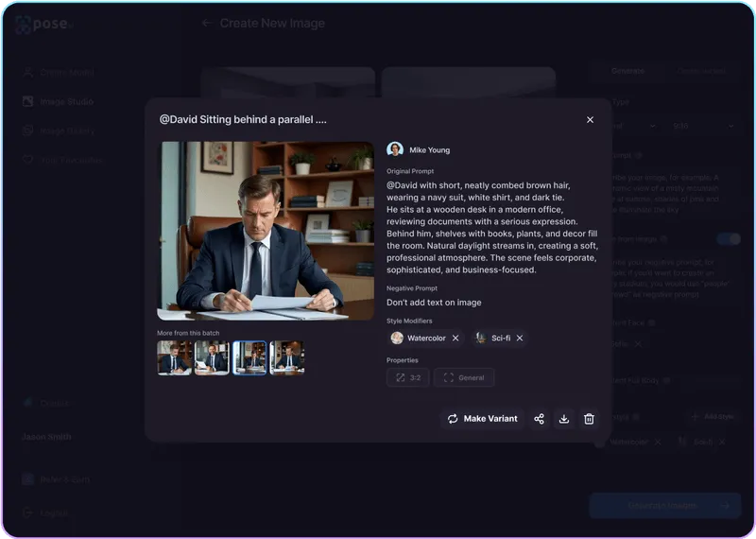Open Image Gallery in the sidebar
The image size is (756, 539).
click(x=59, y=130)
